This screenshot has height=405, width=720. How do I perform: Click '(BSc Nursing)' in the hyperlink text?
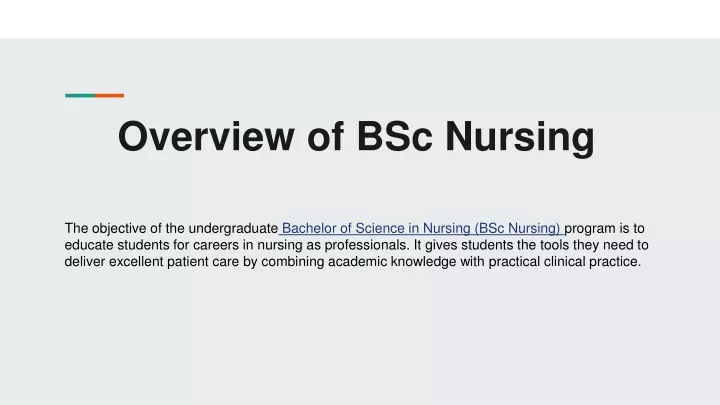(x=517, y=228)
